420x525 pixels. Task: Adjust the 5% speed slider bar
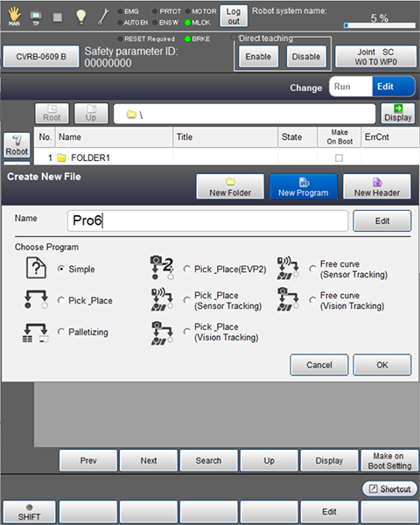380,25
